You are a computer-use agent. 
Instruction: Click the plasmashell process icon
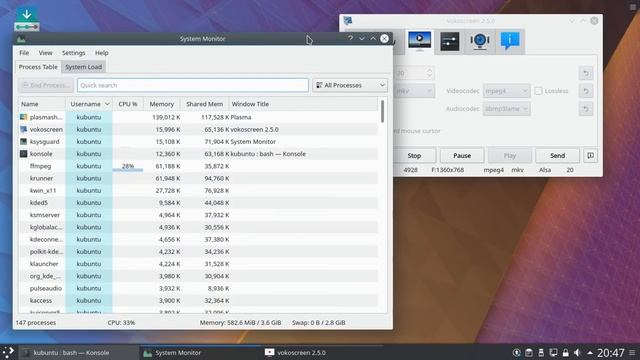tap(24, 117)
